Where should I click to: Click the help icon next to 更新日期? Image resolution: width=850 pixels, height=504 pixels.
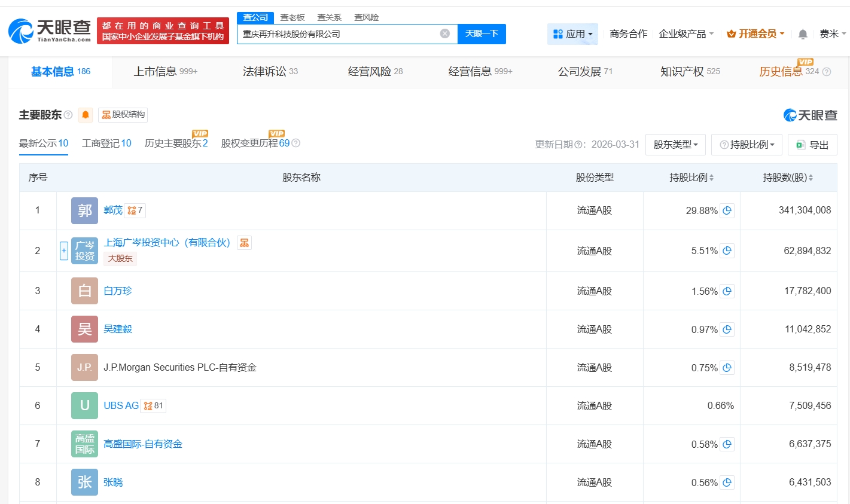click(x=578, y=145)
